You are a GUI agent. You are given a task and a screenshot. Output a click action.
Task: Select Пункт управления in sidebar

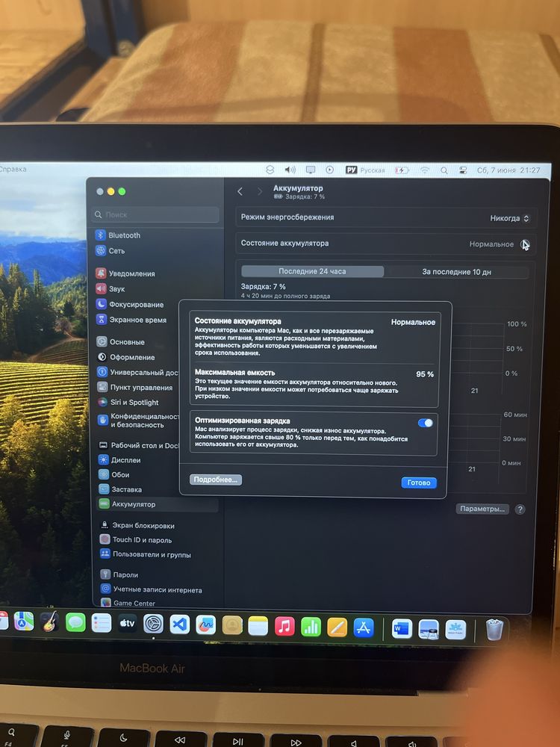point(134,387)
